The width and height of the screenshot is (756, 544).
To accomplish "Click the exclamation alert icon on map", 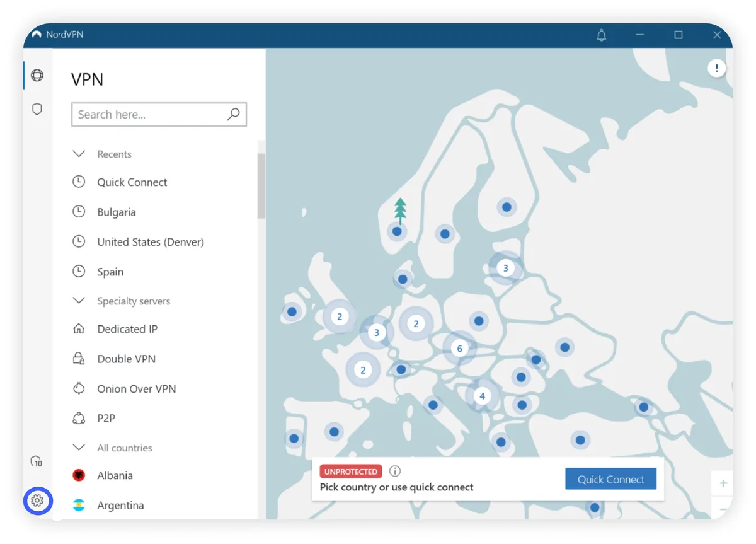I will pyautogui.click(x=716, y=68).
